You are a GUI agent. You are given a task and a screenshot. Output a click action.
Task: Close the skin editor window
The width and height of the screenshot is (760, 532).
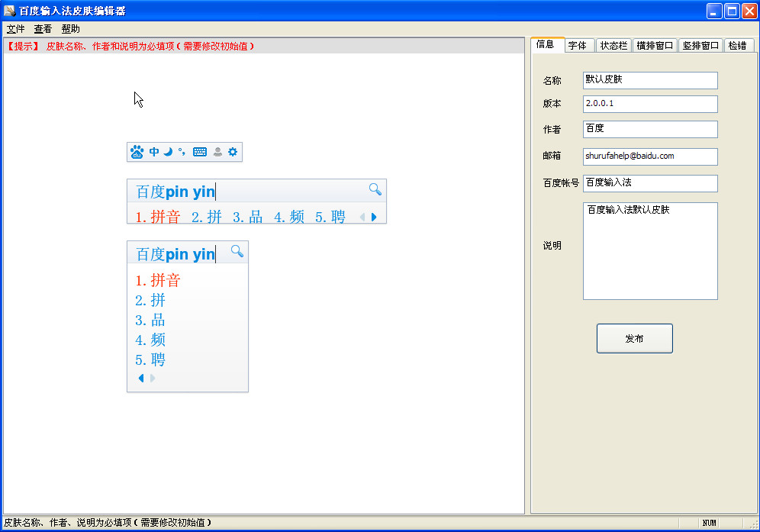(750, 11)
